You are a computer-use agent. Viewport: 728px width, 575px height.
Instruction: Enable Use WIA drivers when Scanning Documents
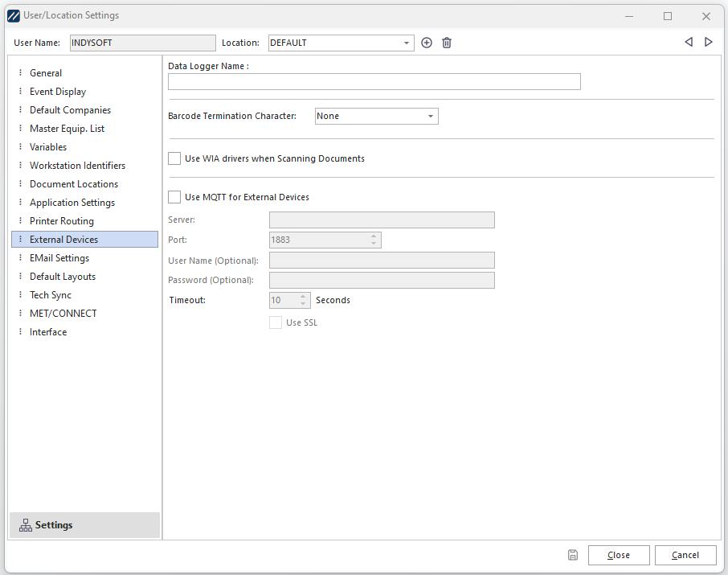[174, 158]
